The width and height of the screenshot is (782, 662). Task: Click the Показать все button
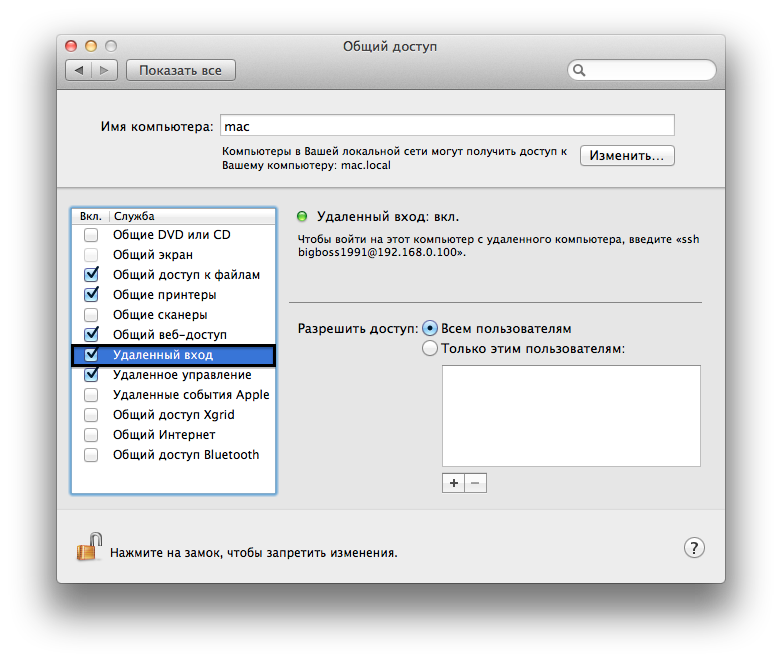[x=181, y=70]
